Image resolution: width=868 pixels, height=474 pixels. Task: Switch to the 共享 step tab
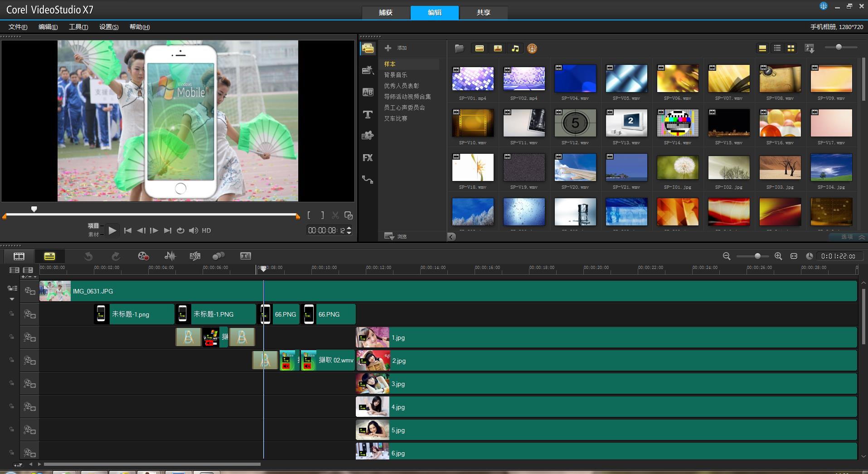tap(484, 13)
